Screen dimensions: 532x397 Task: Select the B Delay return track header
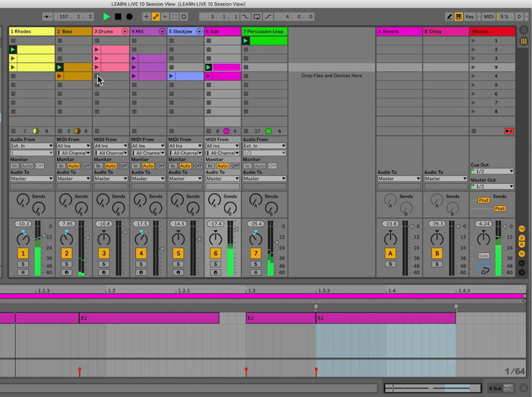(446, 32)
